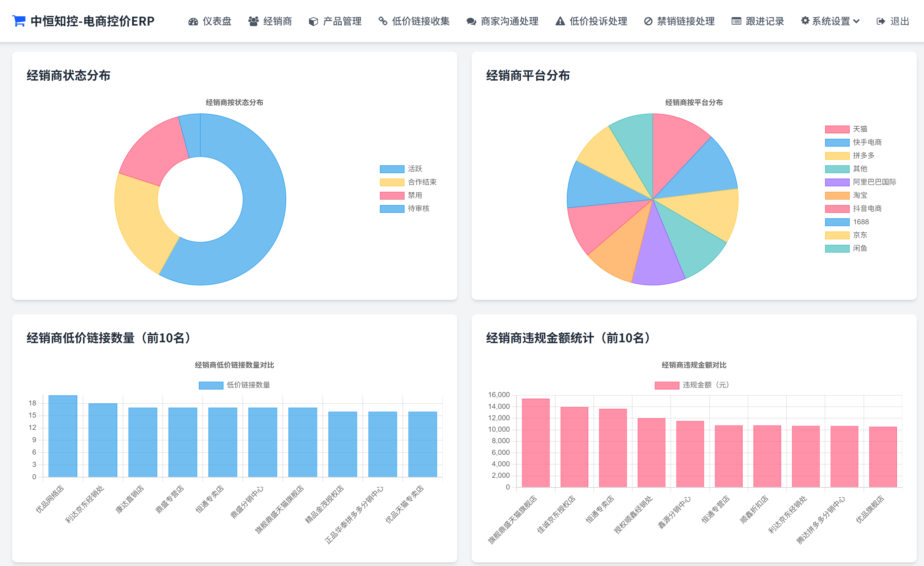Click the banned links prohibition icon
Screen dimensions: 924x566
pyautogui.click(x=648, y=21)
